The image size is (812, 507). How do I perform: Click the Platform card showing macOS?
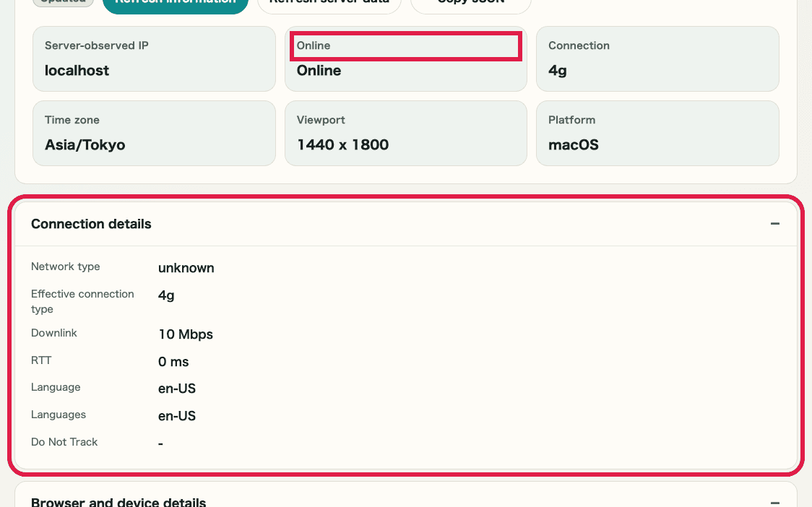click(x=657, y=133)
